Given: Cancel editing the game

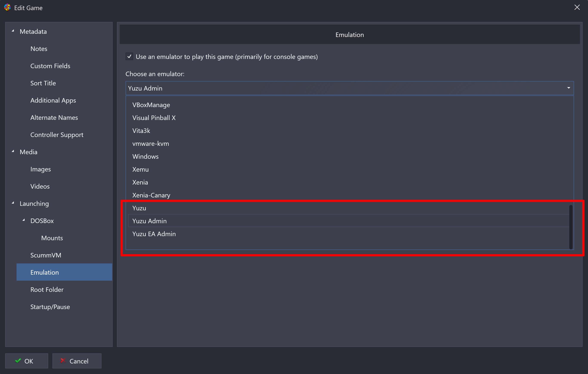Looking at the screenshot, I should tap(77, 361).
